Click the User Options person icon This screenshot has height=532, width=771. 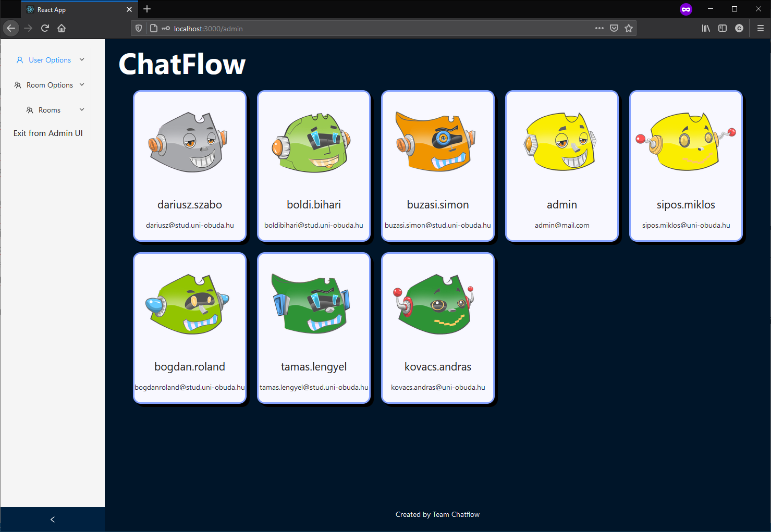tap(20, 60)
